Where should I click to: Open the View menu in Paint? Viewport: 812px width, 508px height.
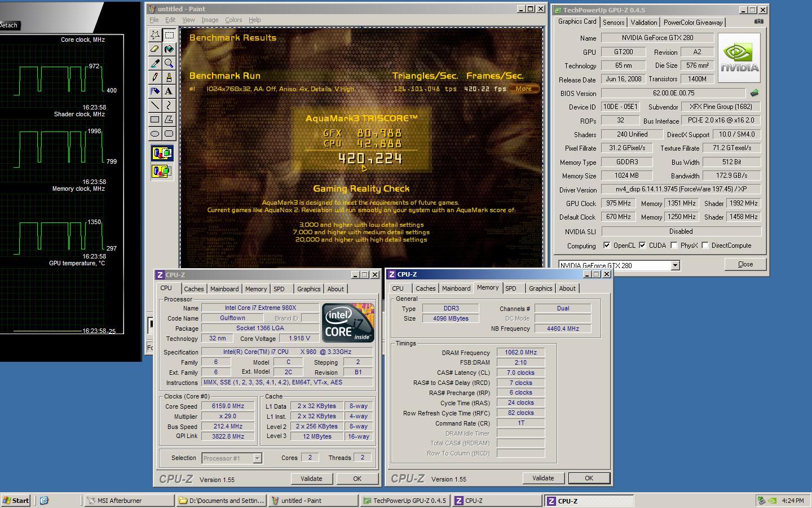click(x=188, y=20)
